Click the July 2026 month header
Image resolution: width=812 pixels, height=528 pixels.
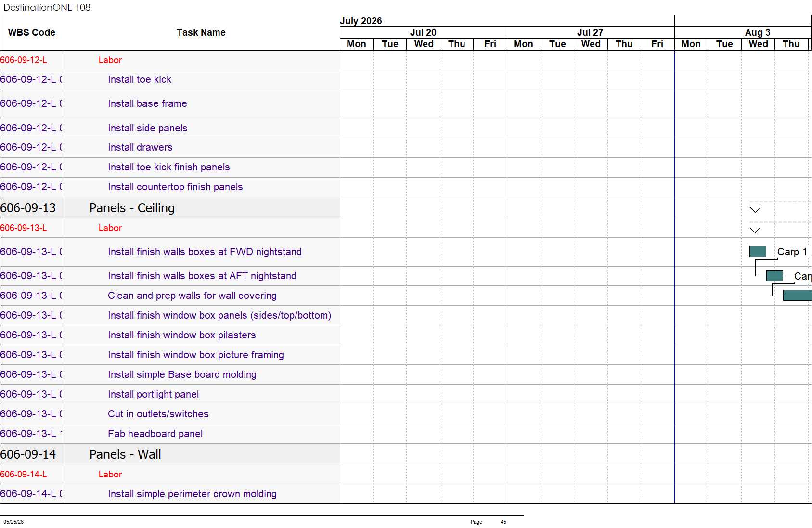pos(361,21)
